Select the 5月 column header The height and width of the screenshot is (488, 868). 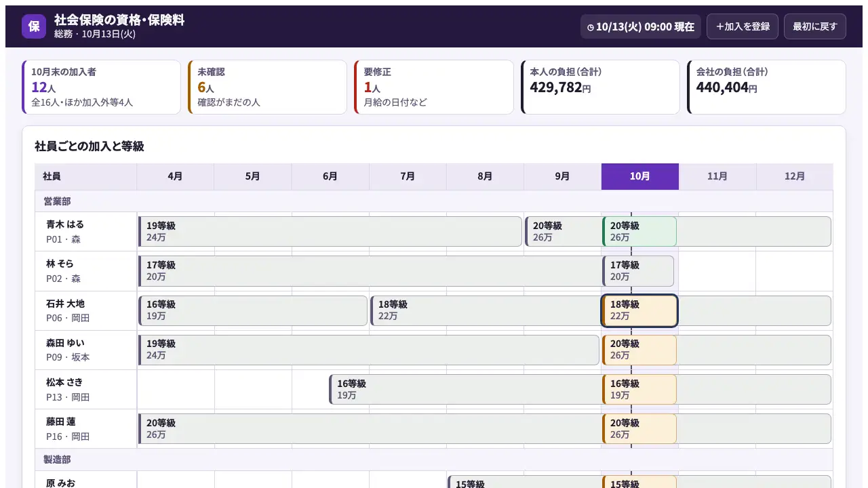(x=253, y=176)
